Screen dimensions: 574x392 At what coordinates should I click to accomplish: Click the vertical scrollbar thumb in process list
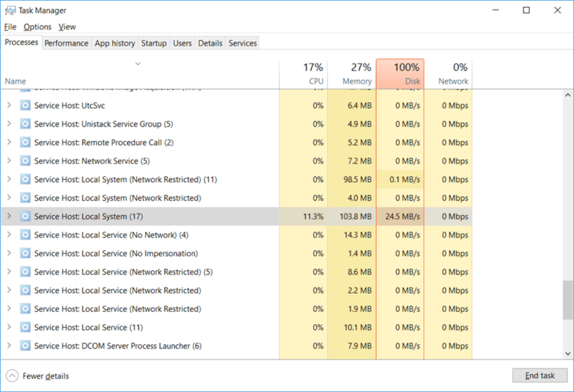point(567,299)
